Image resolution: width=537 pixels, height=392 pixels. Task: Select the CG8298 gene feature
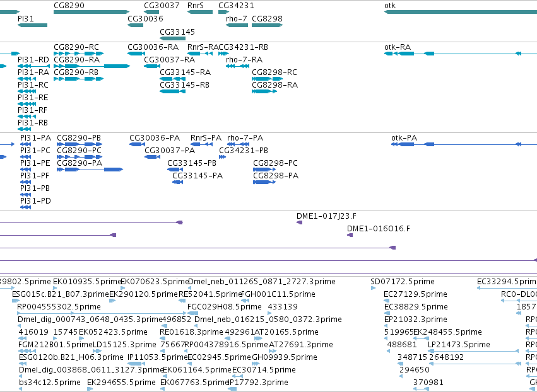click(x=267, y=25)
